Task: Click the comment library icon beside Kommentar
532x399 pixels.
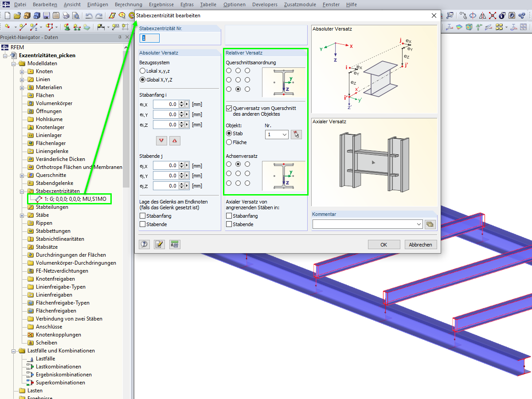Action: tap(430, 224)
